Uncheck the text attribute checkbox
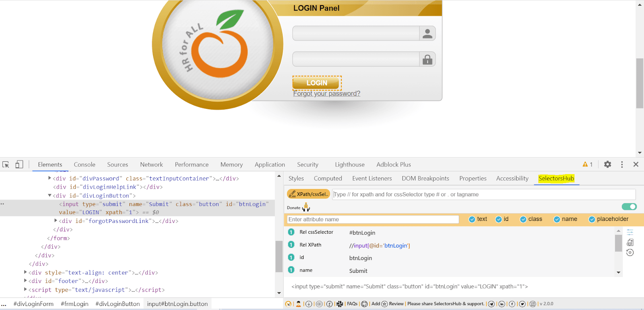 tap(472, 219)
